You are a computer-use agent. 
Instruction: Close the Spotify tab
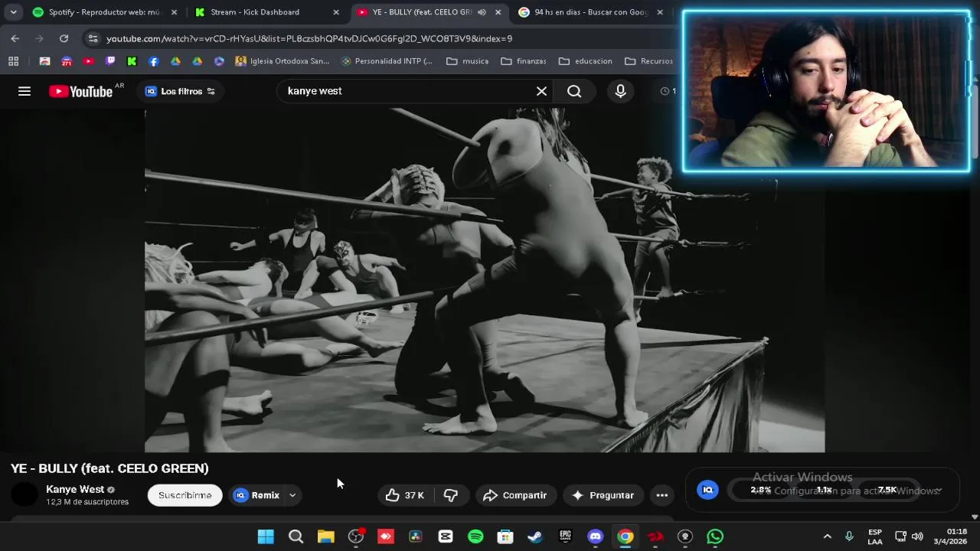174,12
